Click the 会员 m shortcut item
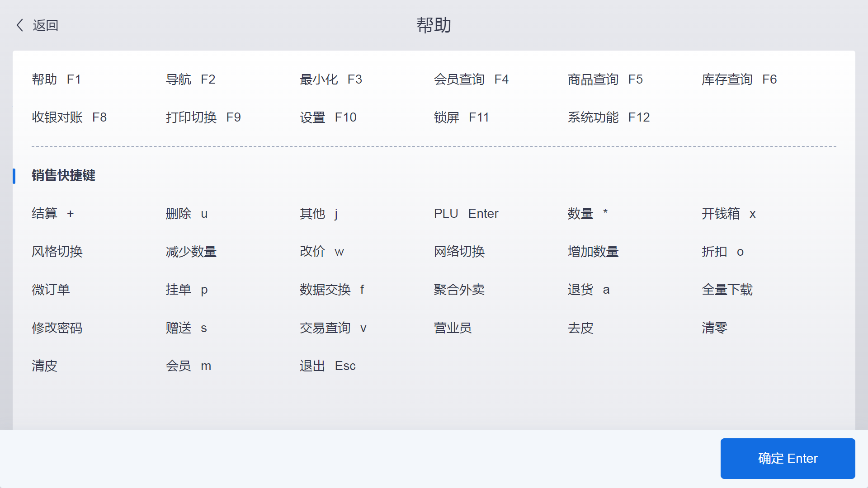This screenshot has width=868, height=488. tap(189, 366)
